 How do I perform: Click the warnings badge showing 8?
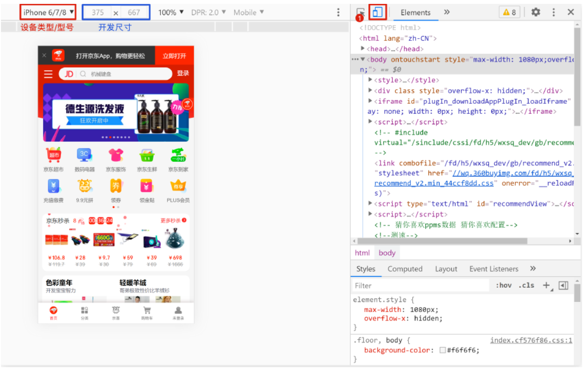[509, 12]
